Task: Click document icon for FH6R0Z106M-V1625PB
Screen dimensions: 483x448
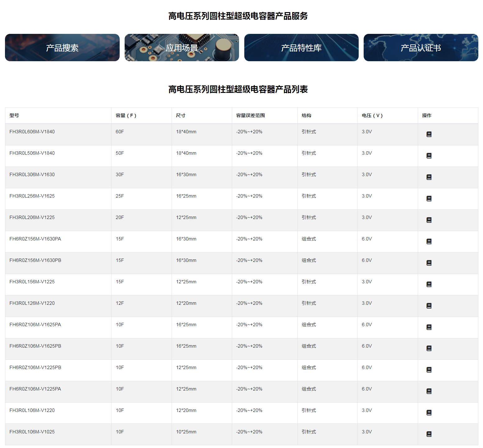Action: point(429,348)
